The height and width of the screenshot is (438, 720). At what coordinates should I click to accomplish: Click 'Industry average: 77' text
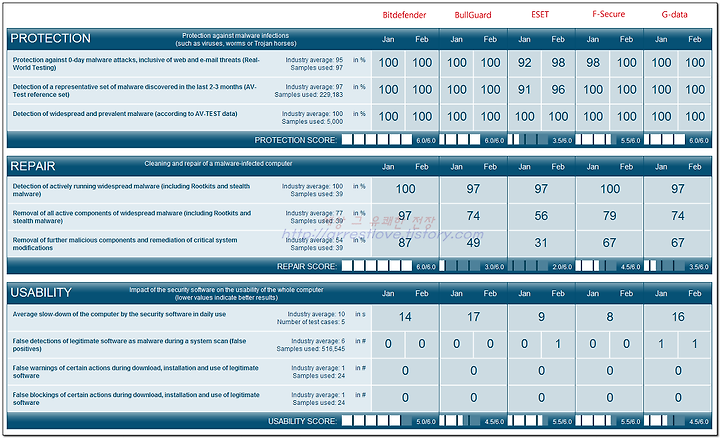(314, 213)
